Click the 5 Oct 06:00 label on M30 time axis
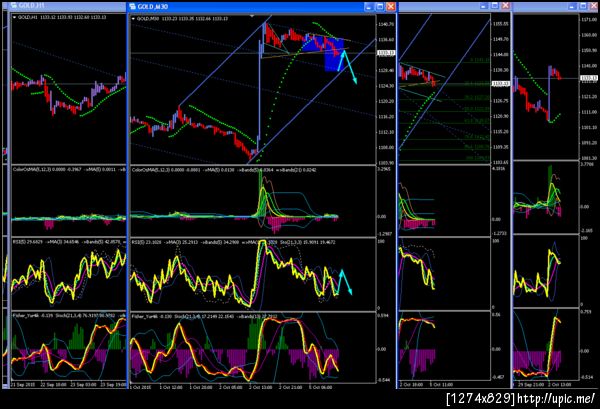The image size is (600, 409). click(x=321, y=387)
